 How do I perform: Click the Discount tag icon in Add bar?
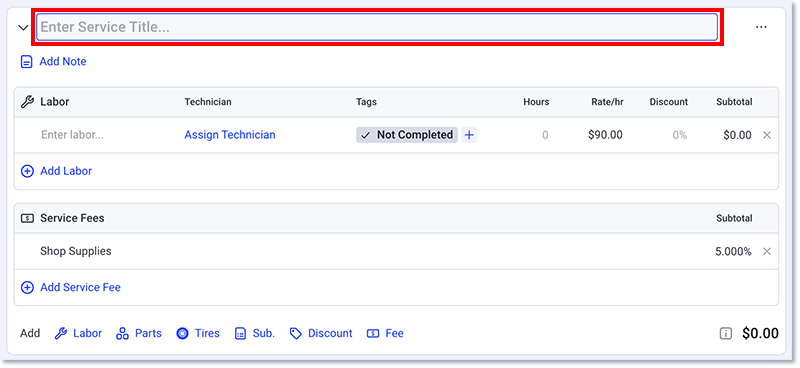(x=295, y=334)
